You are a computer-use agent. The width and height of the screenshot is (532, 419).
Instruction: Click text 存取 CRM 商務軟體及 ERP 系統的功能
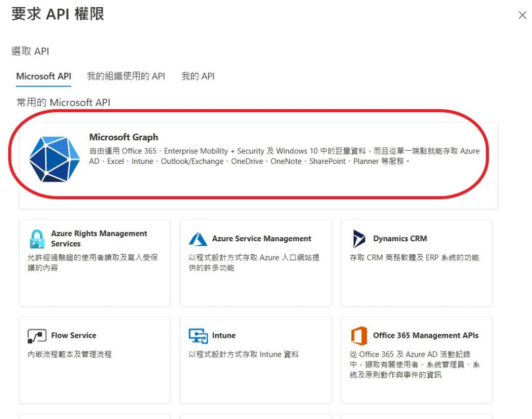(414, 257)
